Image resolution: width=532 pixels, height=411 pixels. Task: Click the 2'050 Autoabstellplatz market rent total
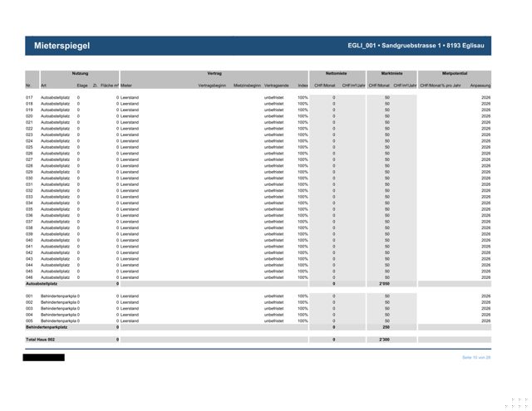384,284
